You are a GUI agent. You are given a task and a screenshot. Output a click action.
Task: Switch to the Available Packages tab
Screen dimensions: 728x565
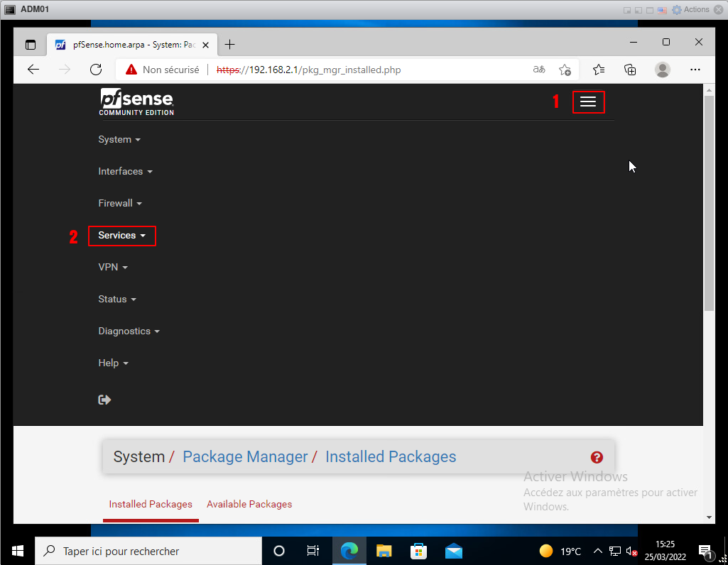(x=249, y=504)
